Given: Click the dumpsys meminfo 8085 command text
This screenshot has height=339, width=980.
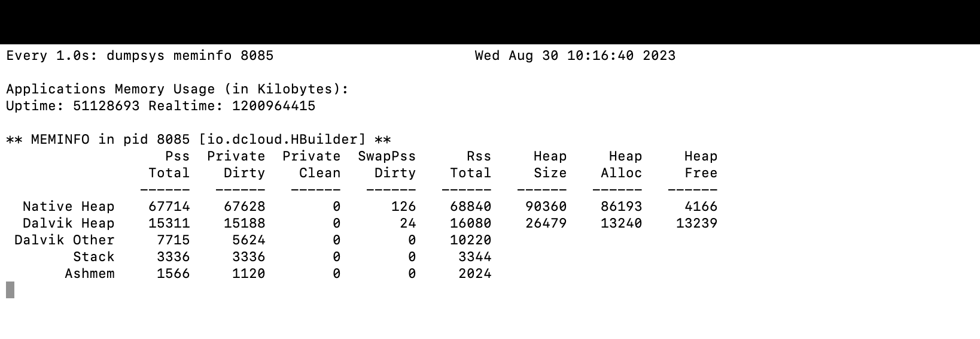Looking at the screenshot, I should [x=190, y=56].
